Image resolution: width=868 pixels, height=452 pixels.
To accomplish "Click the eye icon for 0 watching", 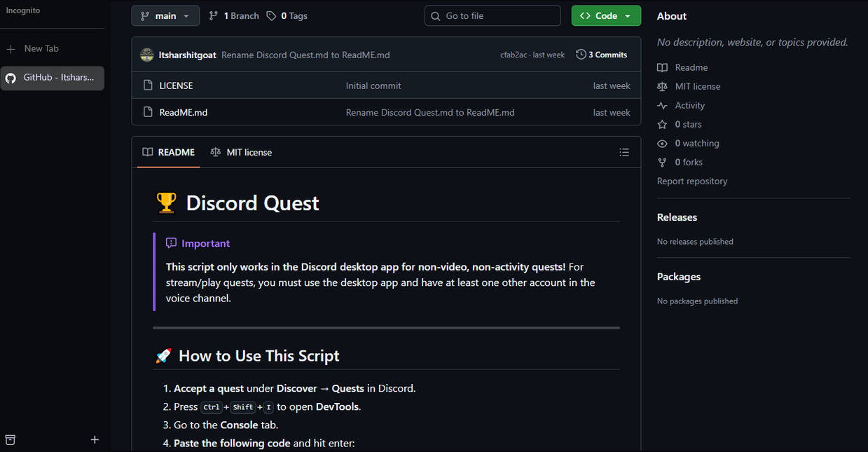I will click(x=663, y=143).
